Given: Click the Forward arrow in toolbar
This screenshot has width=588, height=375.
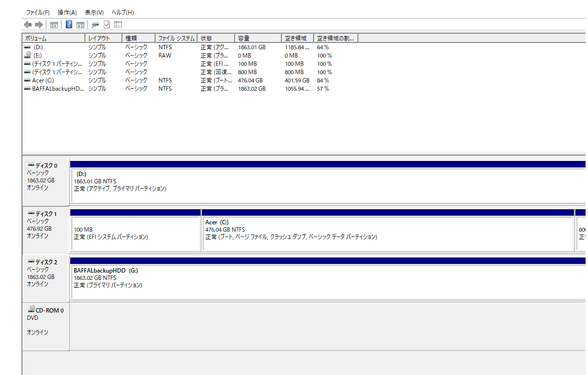Looking at the screenshot, I should (x=39, y=24).
